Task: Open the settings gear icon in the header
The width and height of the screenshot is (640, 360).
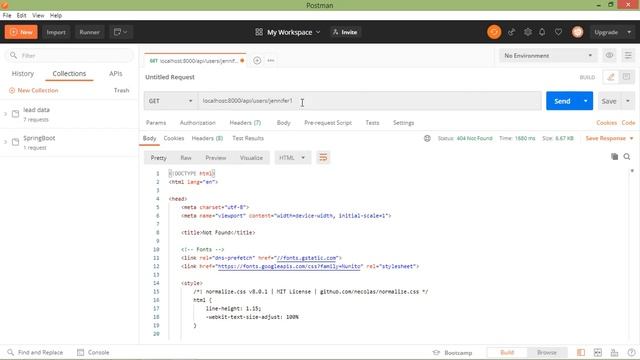Action: (528, 32)
